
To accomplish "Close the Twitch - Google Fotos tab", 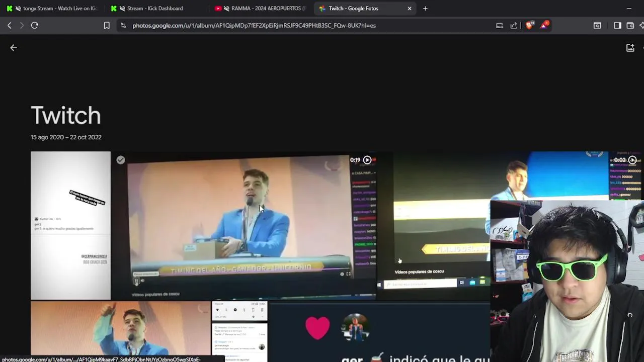I will [x=410, y=9].
